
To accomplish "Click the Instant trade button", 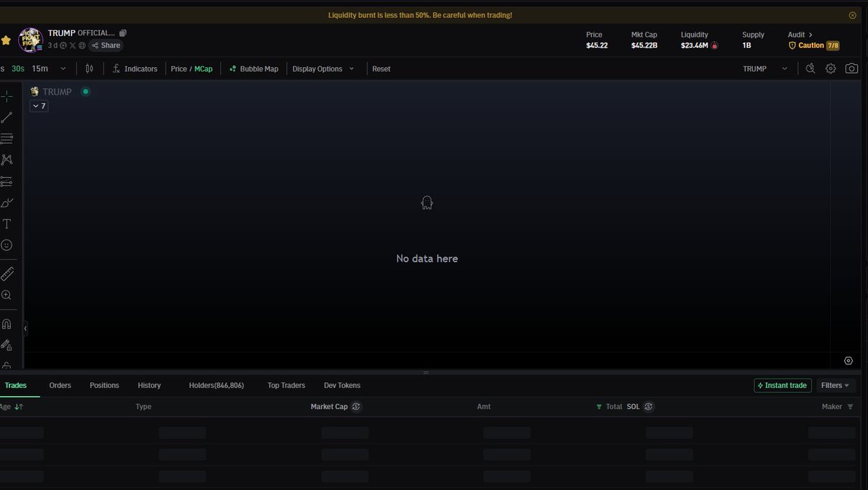I will click(x=783, y=385).
